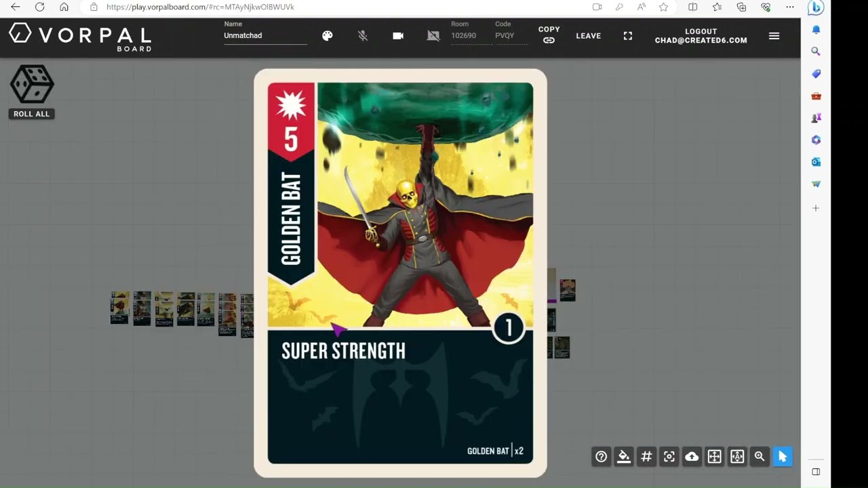This screenshot has height=488, width=868.
Task: Add a sidebar app with plus
Action: point(816,208)
